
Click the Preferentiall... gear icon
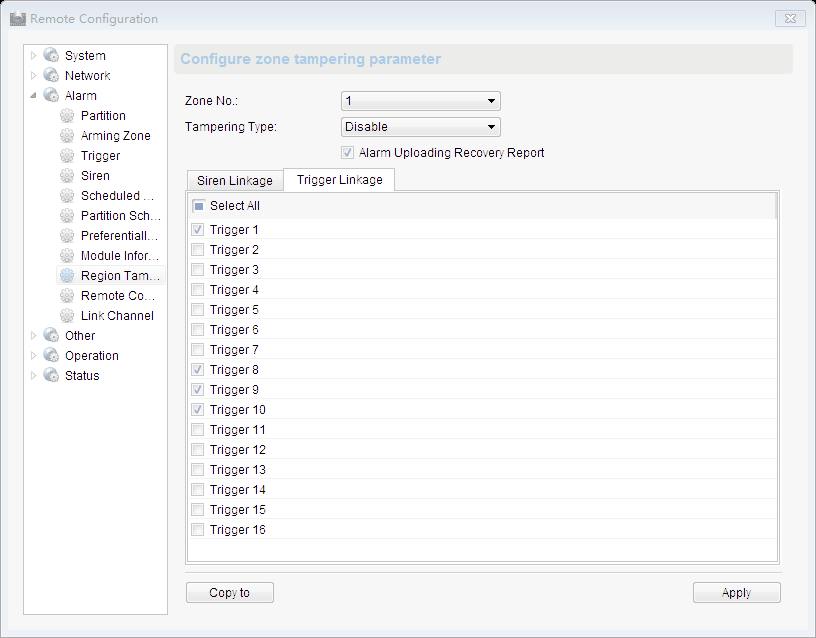[67, 236]
